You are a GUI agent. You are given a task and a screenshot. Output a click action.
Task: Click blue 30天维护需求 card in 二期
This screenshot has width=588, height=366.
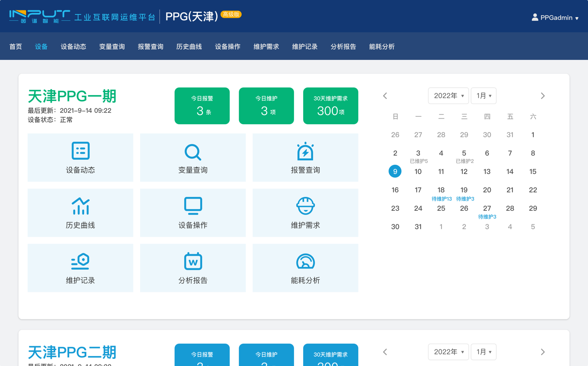pyautogui.click(x=331, y=355)
